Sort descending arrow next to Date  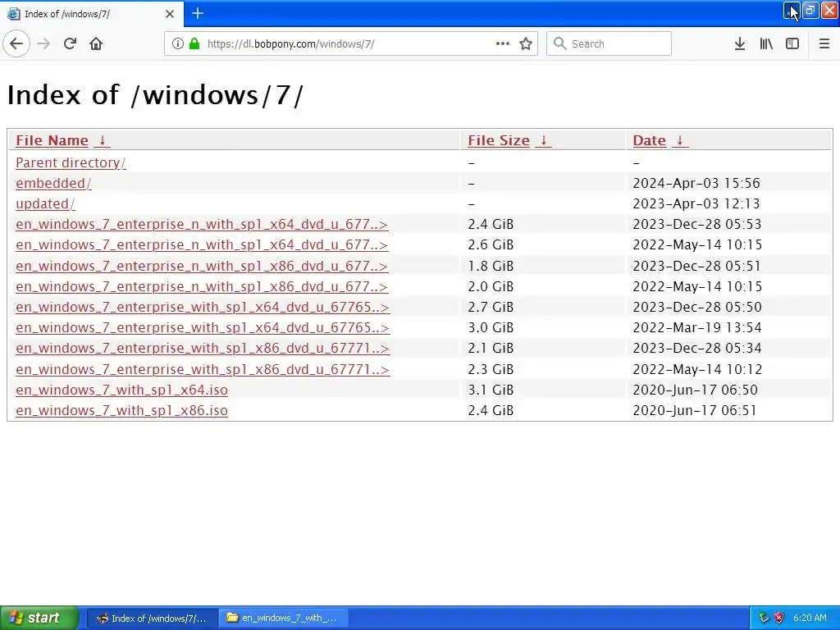(680, 140)
